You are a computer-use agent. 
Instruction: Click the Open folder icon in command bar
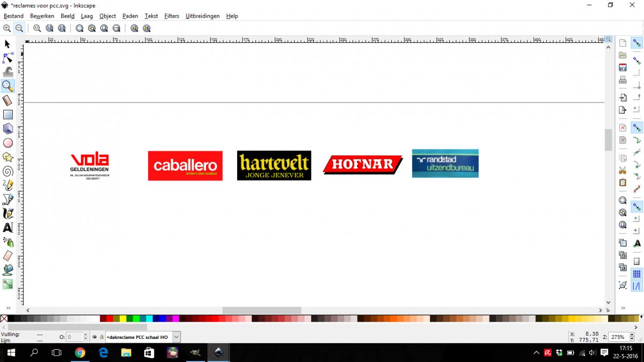[623, 55]
